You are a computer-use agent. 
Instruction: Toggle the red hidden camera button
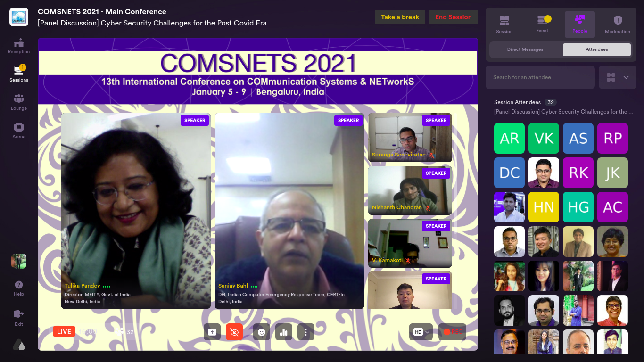234,332
